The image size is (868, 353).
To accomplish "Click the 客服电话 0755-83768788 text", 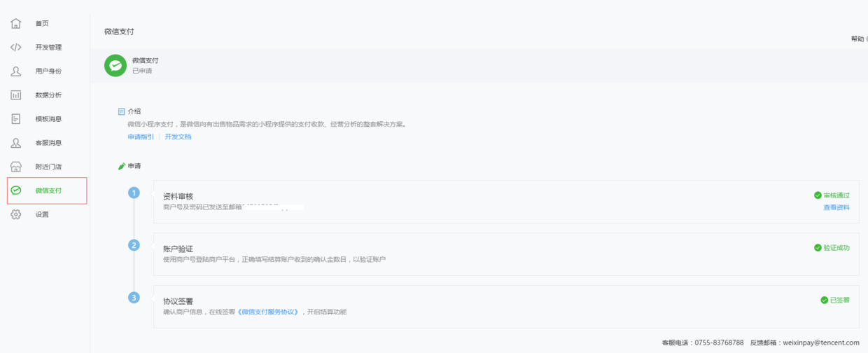I will 703,342.
